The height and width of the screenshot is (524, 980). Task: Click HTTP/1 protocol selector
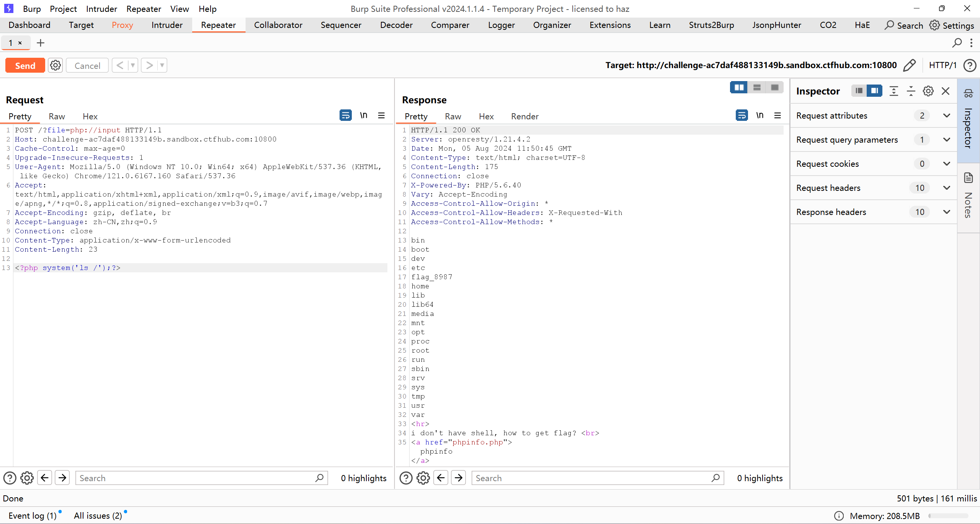942,65
